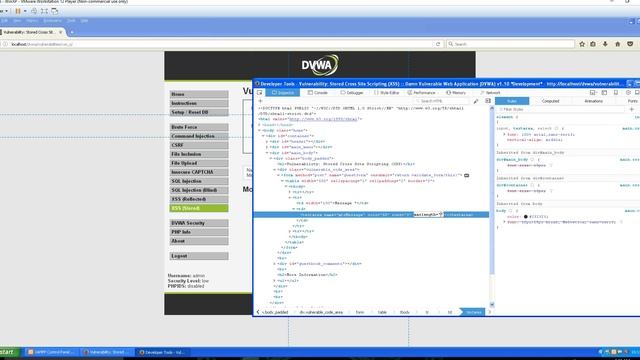This screenshot has height=360, width=640.
Task: Click the black color swatch in body rule
Action: (526, 217)
